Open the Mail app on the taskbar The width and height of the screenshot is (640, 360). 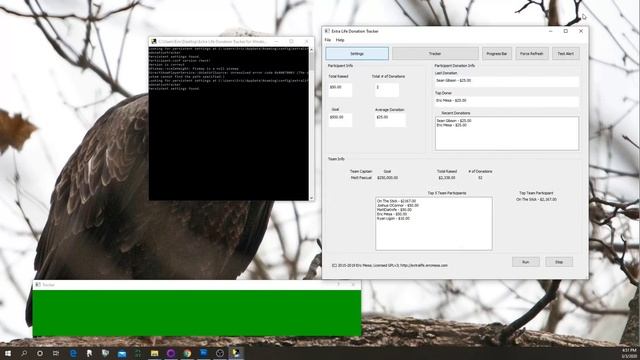[x=122, y=353]
